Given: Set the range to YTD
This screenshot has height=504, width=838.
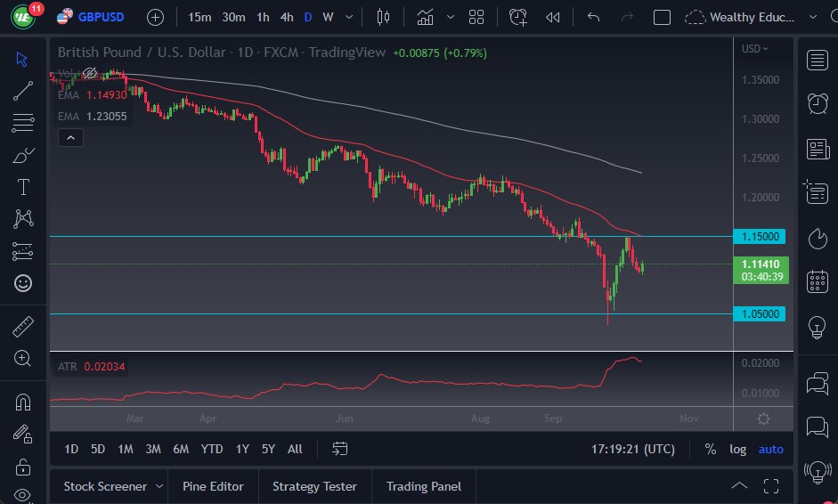Looking at the screenshot, I should 212,449.
